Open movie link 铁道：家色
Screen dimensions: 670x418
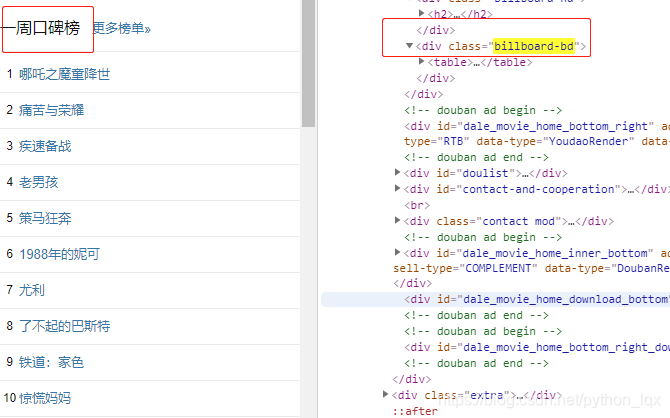click(x=51, y=362)
